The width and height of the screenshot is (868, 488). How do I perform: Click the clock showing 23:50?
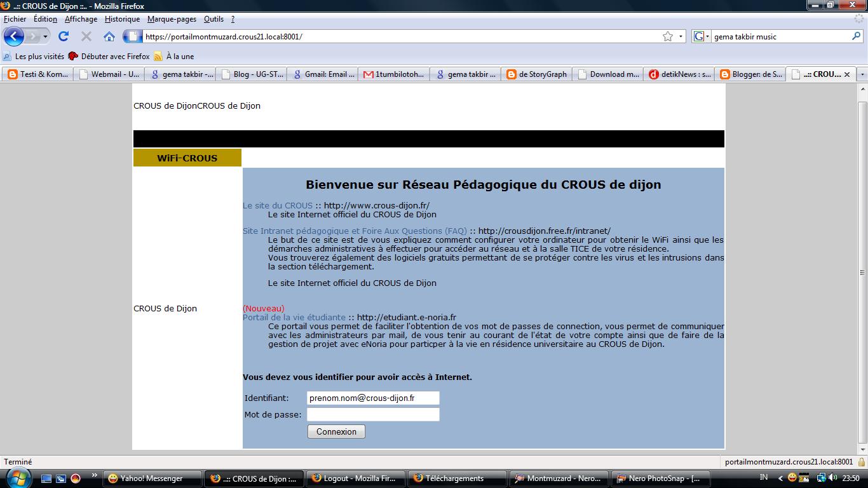[851, 478]
